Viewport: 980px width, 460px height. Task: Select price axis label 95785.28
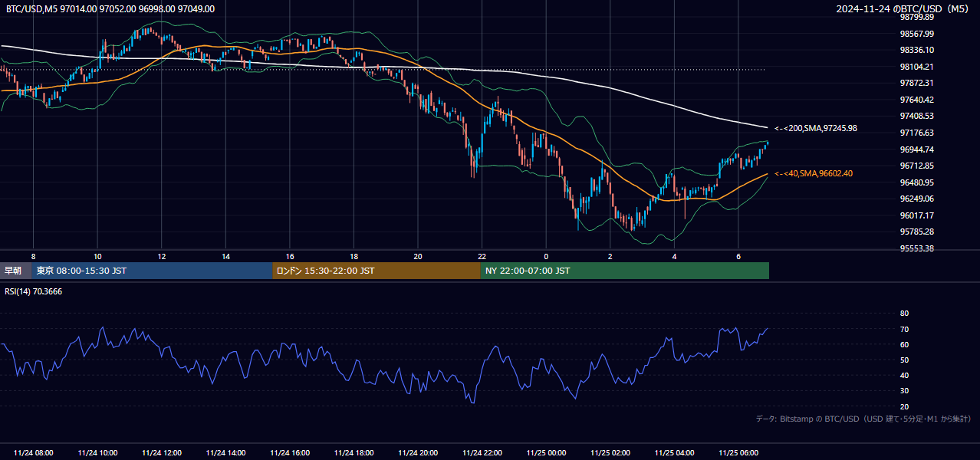click(918, 232)
